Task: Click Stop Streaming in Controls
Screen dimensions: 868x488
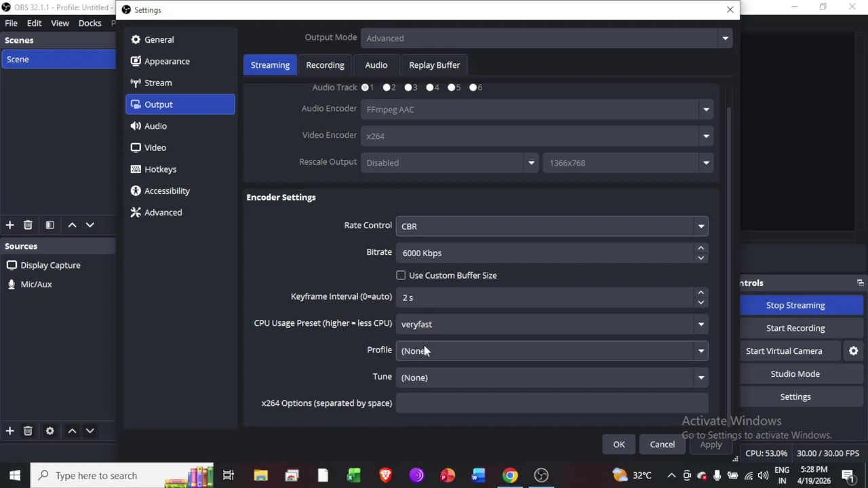Action: click(795, 305)
